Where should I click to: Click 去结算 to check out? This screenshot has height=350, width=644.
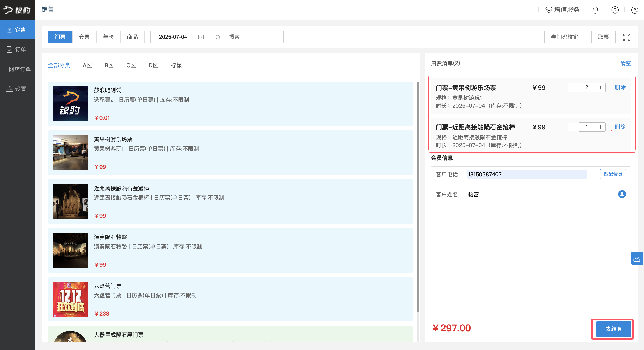click(614, 329)
